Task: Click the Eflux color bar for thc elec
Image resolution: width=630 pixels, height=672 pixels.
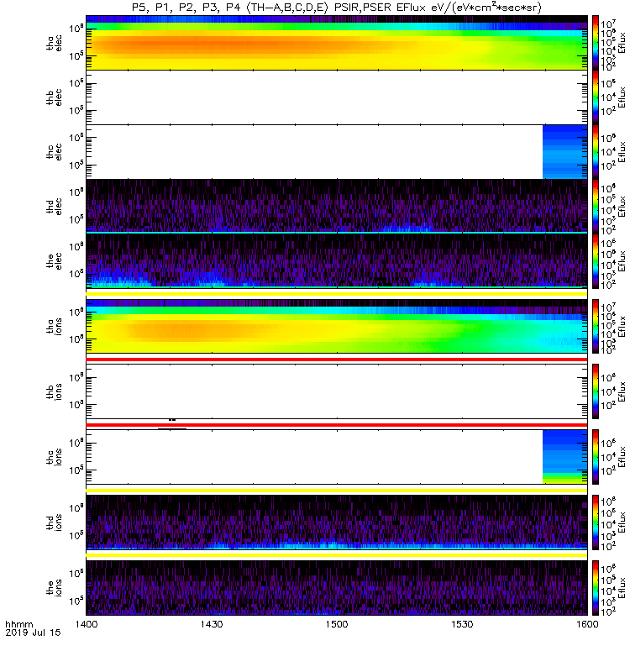Action: pos(596,152)
